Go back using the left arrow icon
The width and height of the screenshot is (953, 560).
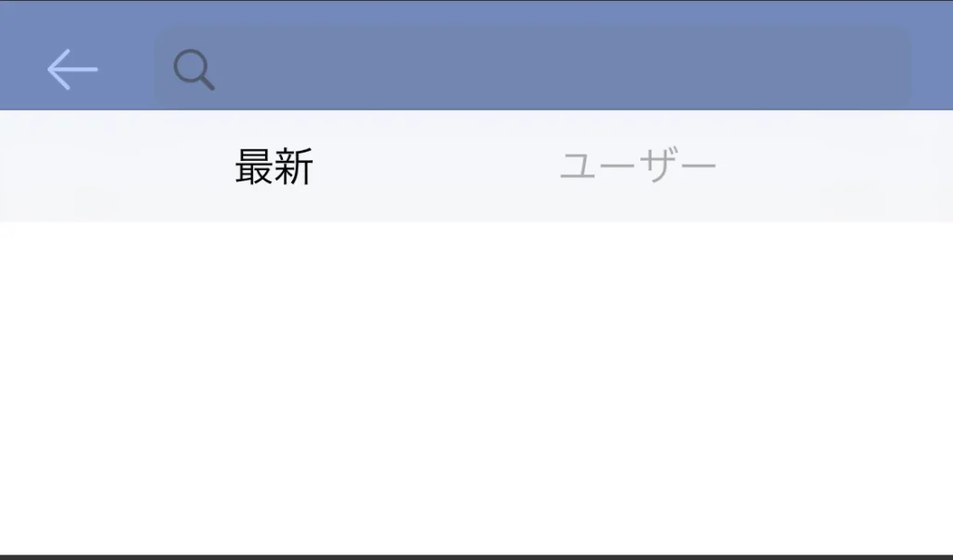pyautogui.click(x=73, y=69)
